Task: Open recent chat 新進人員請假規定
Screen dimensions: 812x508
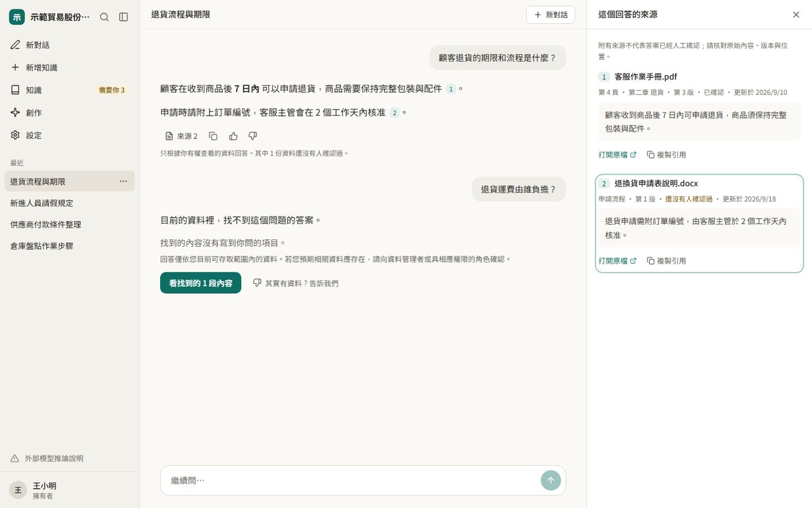Action: 70,203
